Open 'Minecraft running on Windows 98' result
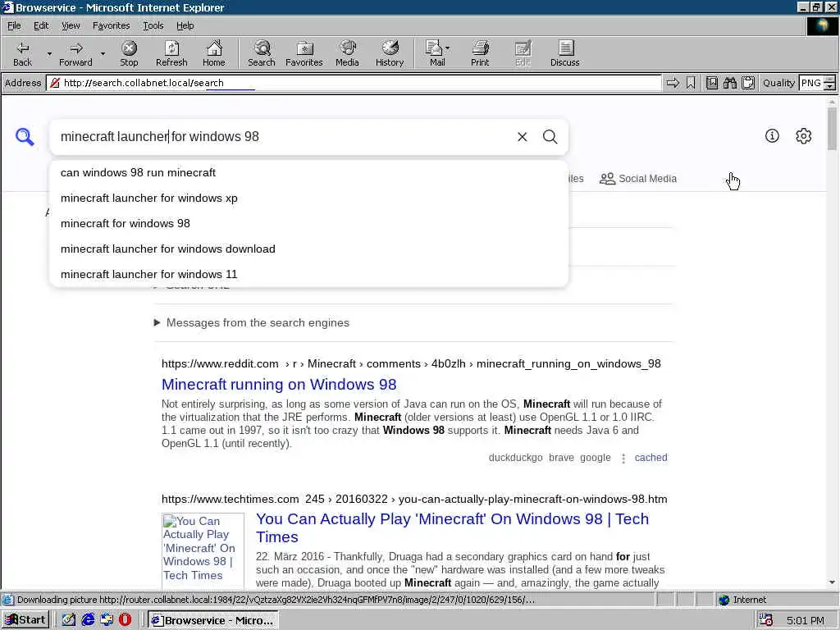 [x=279, y=384]
